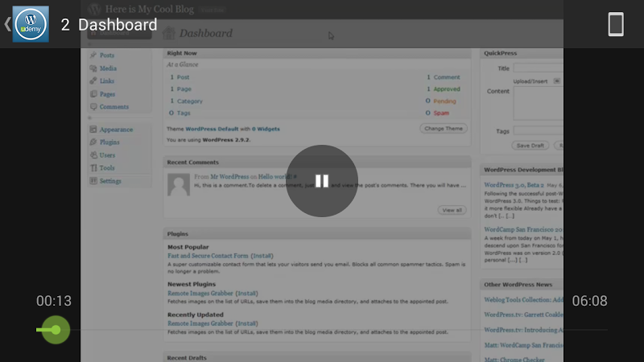Open Remote Images Grabber under Newest Plugins
This screenshot has width=644, height=362.
200,294
